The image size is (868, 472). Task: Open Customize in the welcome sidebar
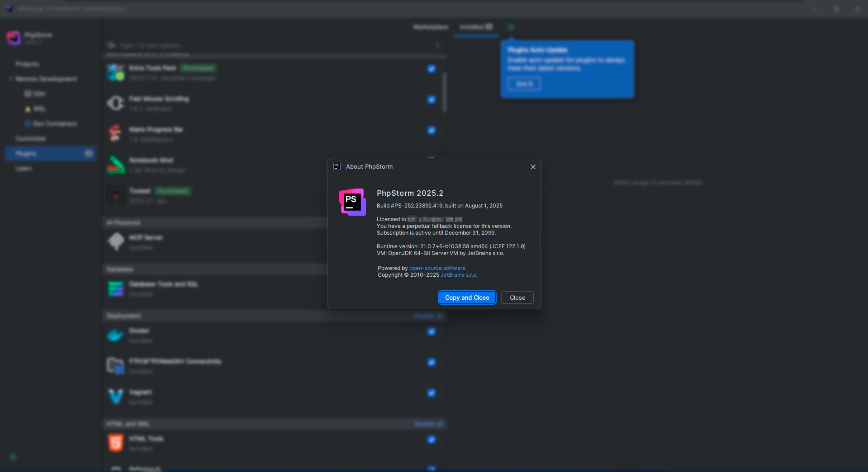pyautogui.click(x=30, y=138)
